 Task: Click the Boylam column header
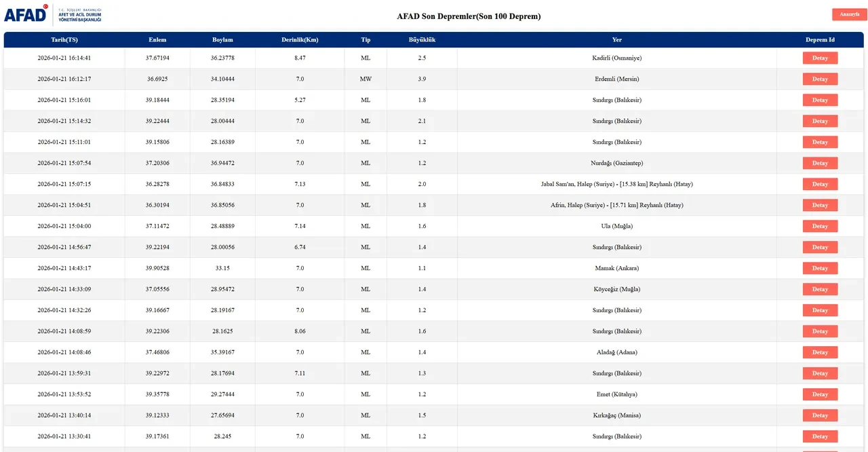coord(222,40)
